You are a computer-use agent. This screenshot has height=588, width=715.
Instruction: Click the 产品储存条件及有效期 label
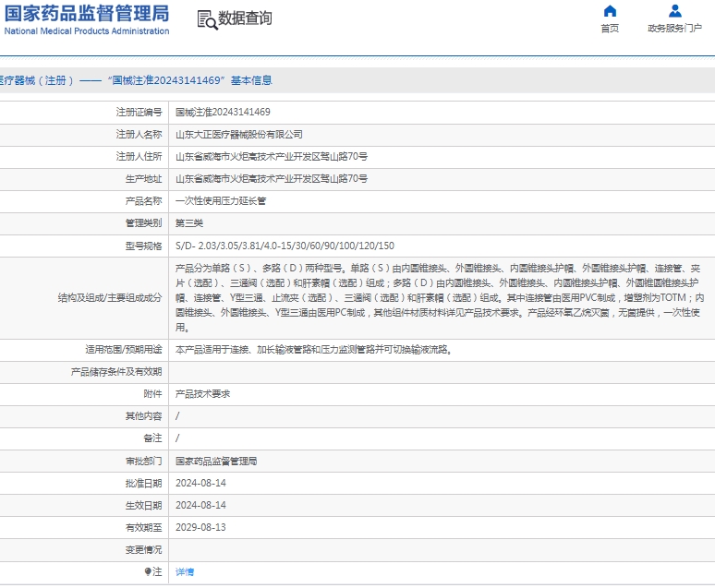[x=116, y=372]
